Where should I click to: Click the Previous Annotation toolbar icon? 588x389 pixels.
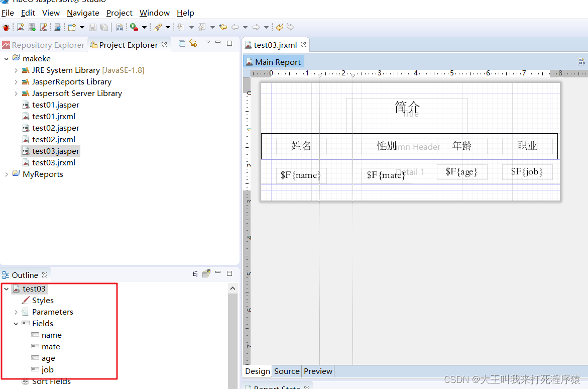pos(202,27)
